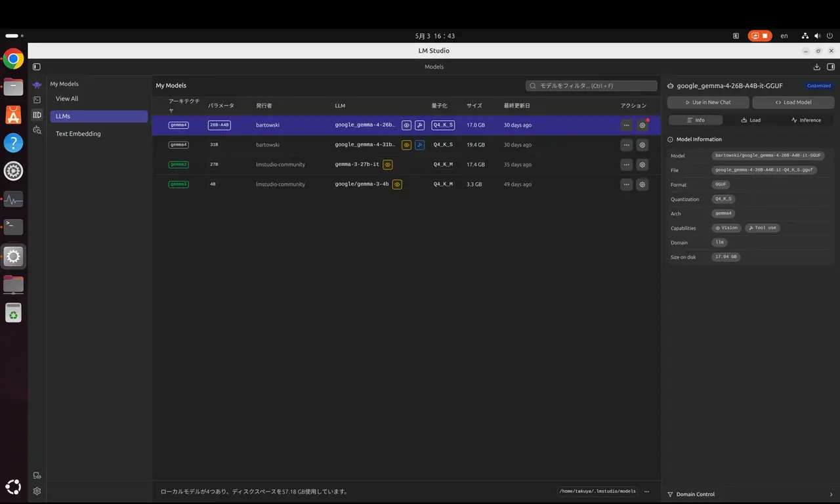This screenshot has width=840, height=504.
Task: Click the tool use icon for google_gemma-4-31b
Action: [420, 145]
